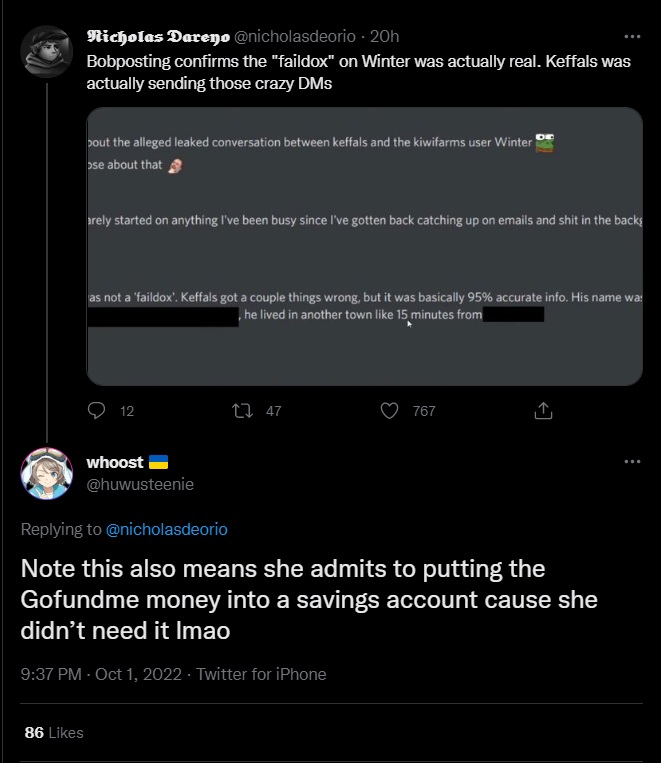Image resolution: width=661 pixels, height=763 pixels.
Task: Click the Nicholas Dareno display name
Action: coord(157,36)
